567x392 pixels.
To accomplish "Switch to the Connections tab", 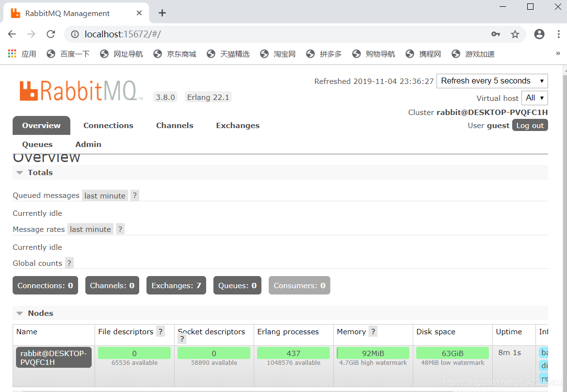I will [x=109, y=126].
